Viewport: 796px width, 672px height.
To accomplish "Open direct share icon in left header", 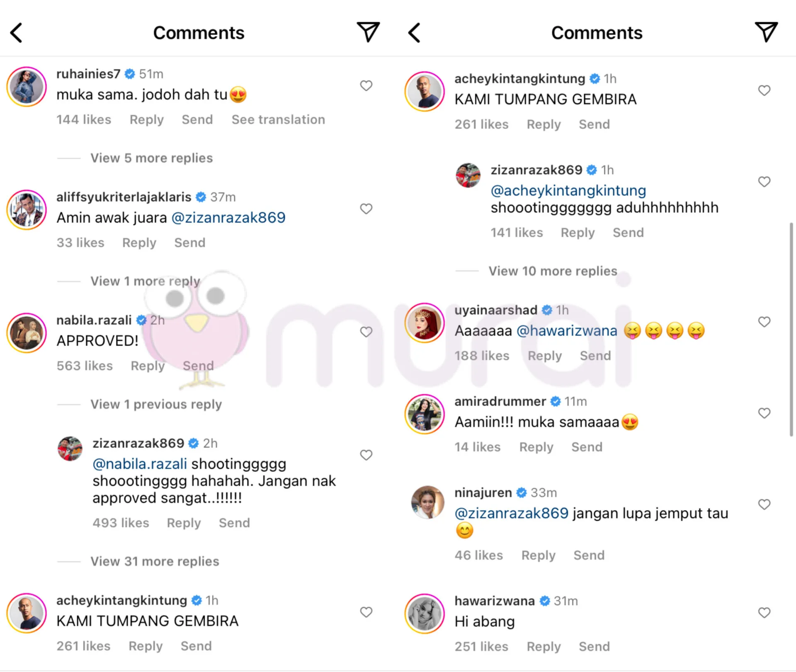I will [x=368, y=32].
